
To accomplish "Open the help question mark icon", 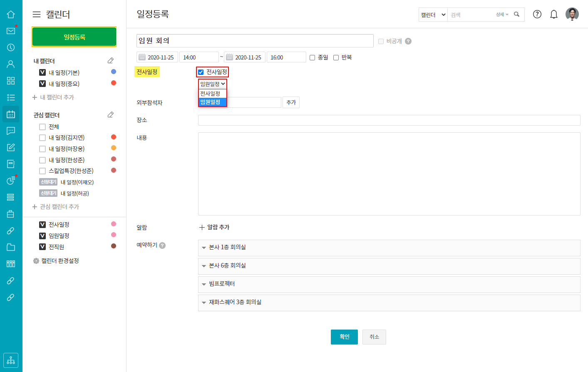I will pyautogui.click(x=537, y=15).
